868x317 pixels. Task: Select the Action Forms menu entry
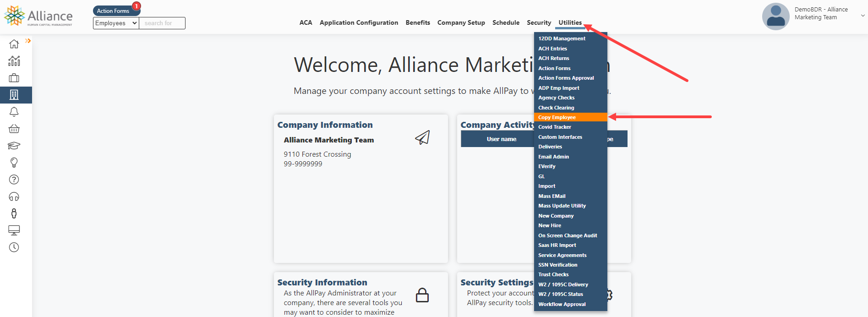pyautogui.click(x=571, y=68)
